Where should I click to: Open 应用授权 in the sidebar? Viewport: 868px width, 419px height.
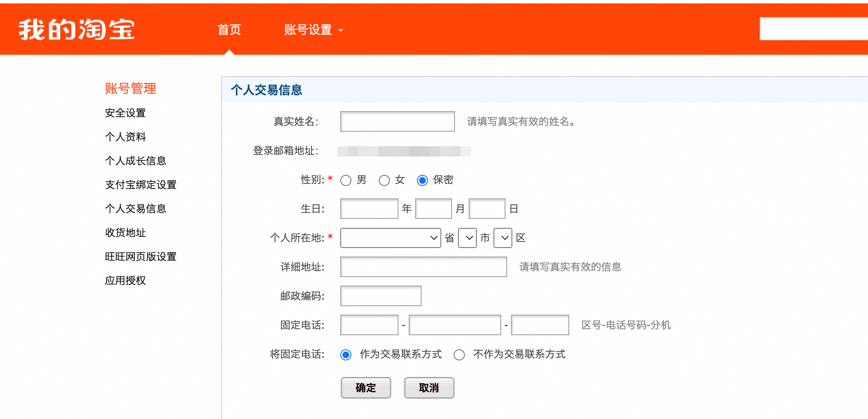click(125, 280)
